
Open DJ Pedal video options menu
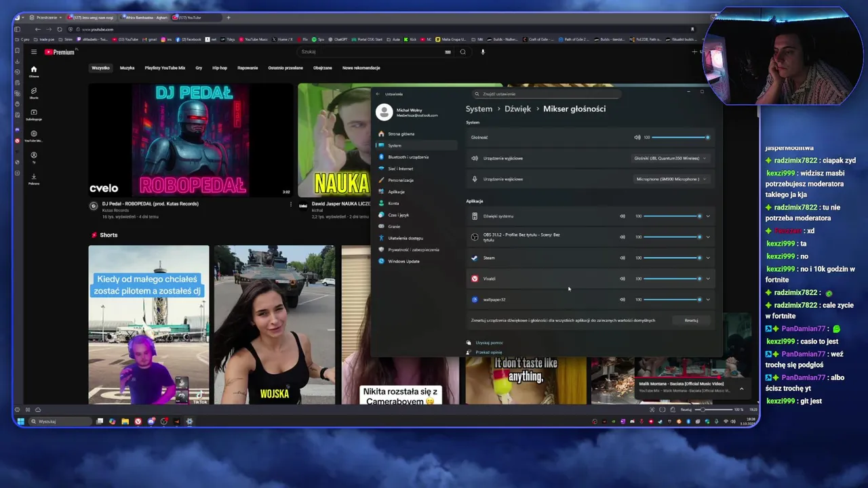point(291,204)
